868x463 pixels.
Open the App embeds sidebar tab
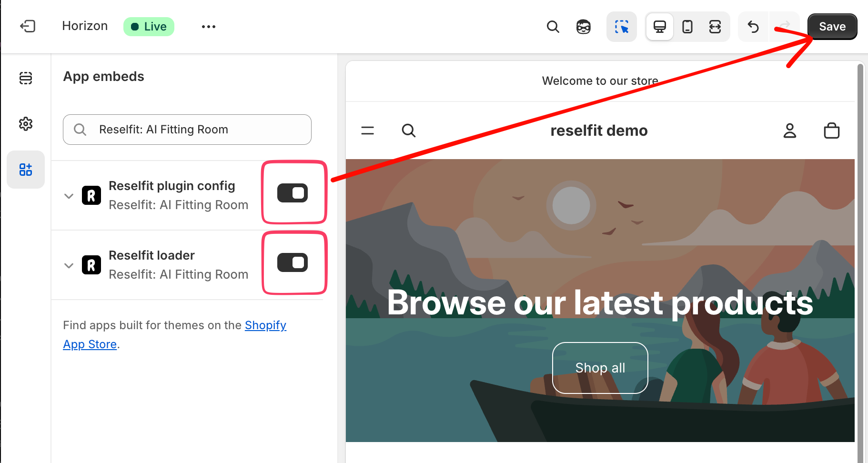pos(26,170)
